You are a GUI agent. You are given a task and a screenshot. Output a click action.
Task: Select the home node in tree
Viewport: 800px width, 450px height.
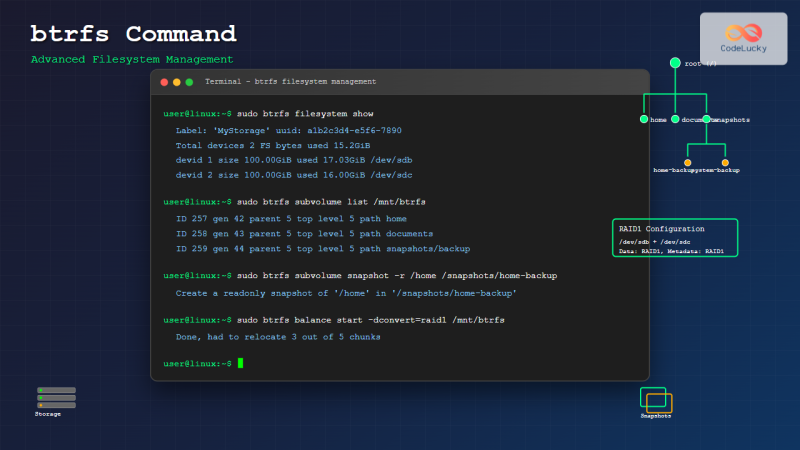[x=643, y=119]
